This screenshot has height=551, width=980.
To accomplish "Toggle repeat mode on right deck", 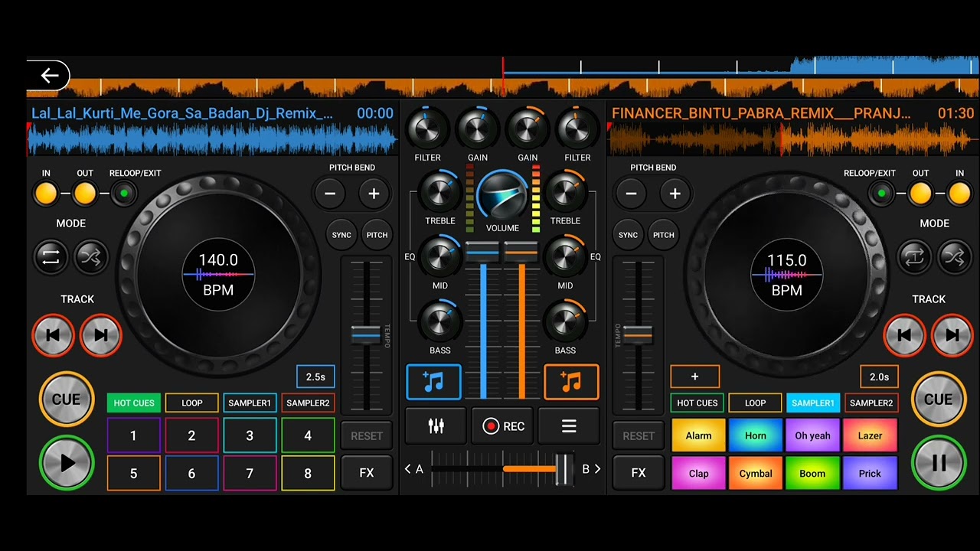I will (913, 258).
